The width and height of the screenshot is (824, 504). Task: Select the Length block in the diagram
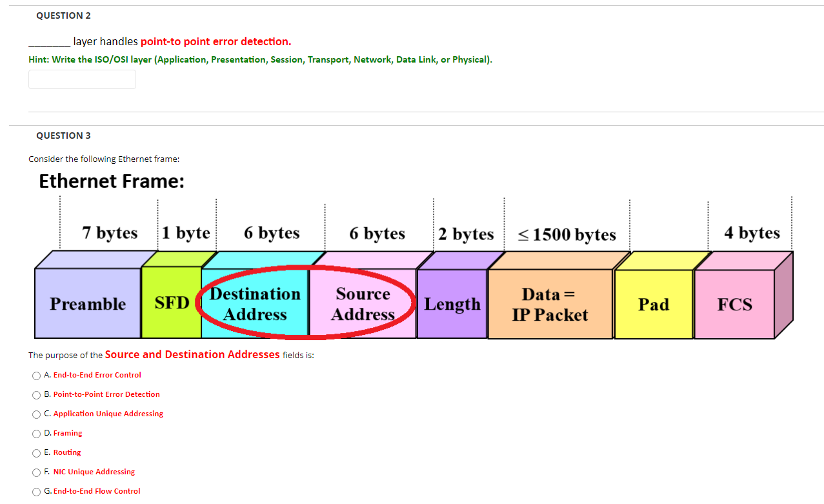click(452, 304)
